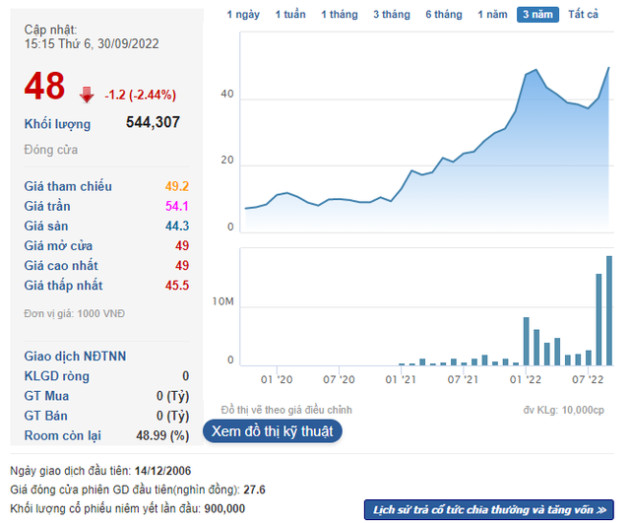This screenshot has width=630, height=523.
Task: Click the 01 '22 axis label
Action: click(x=525, y=380)
